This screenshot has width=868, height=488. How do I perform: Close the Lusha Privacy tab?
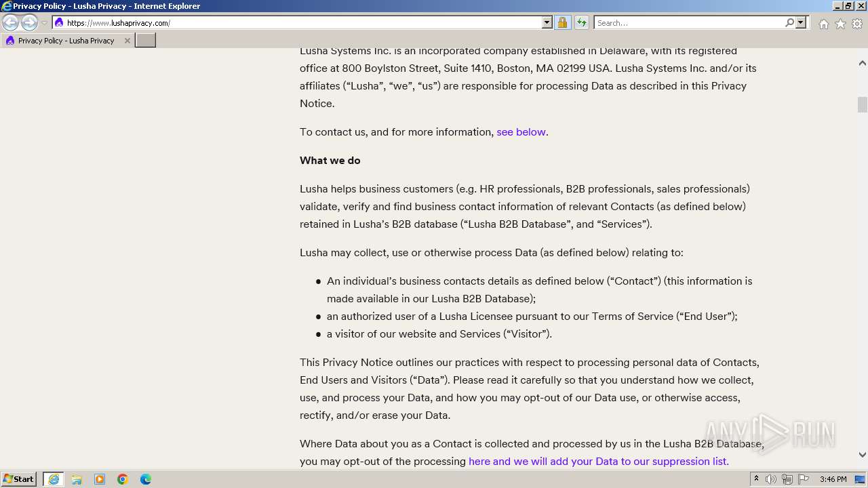[127, 41]
